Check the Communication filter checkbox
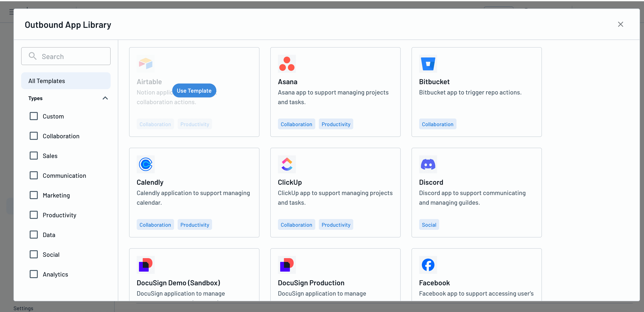644x312 pixels. (x=34, y=176)
